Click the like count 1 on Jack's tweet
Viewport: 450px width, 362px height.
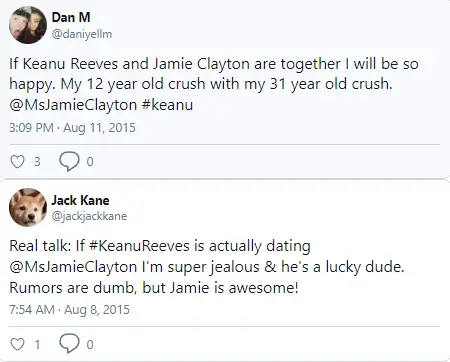pyautogui.click(x=37, y=344)
